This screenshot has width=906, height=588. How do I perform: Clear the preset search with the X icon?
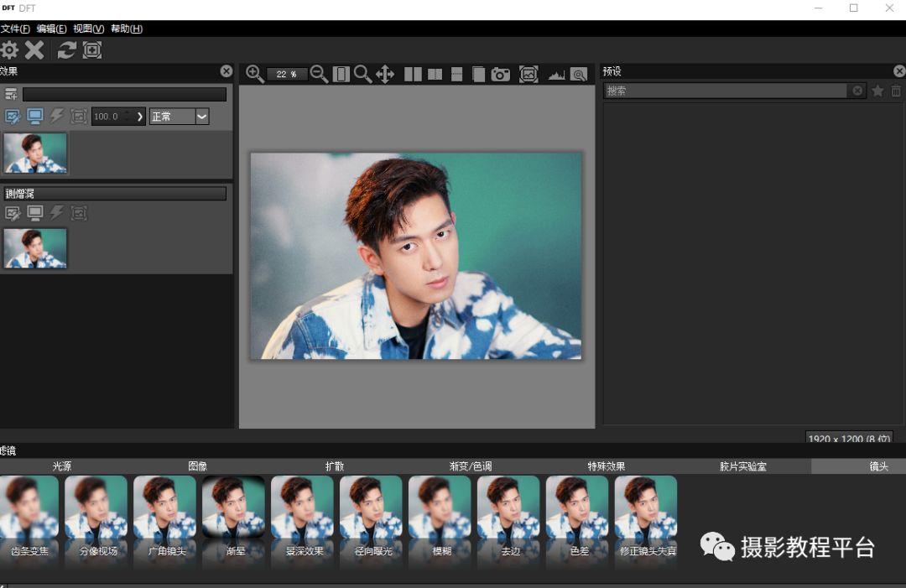tap(857, 91)
